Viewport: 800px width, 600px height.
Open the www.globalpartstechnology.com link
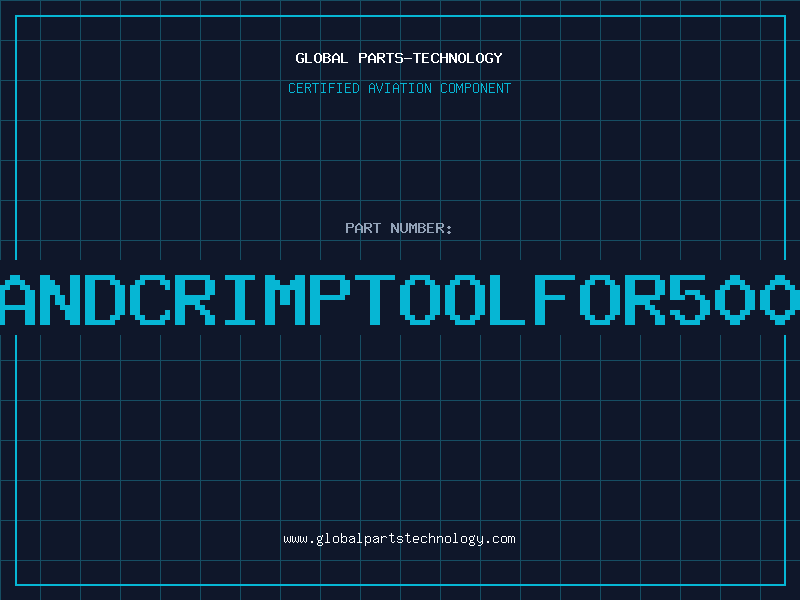click(x=399, y=538)
